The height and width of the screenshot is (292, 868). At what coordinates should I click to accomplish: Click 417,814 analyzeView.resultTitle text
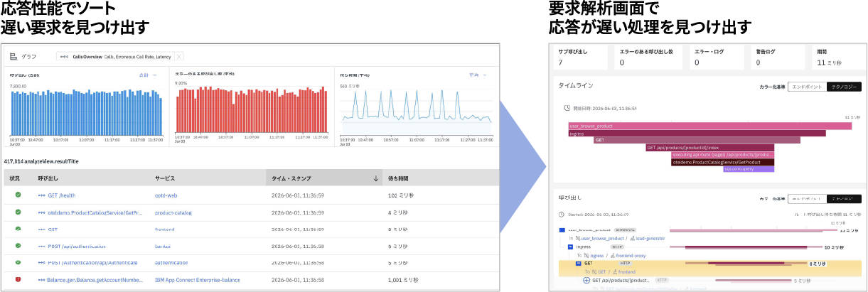41,161
